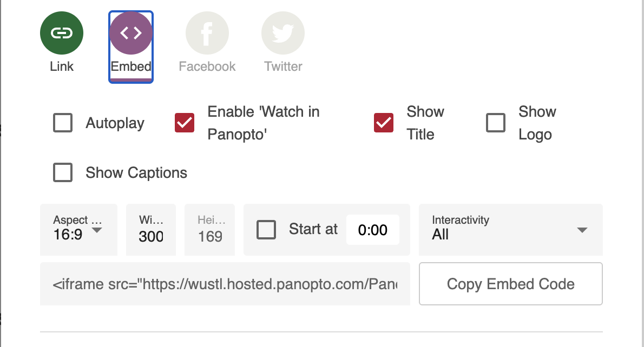Click the iframe embed code text box
Image resolution: width=644 pixels, height=347 pixels.
pos(225,284)
